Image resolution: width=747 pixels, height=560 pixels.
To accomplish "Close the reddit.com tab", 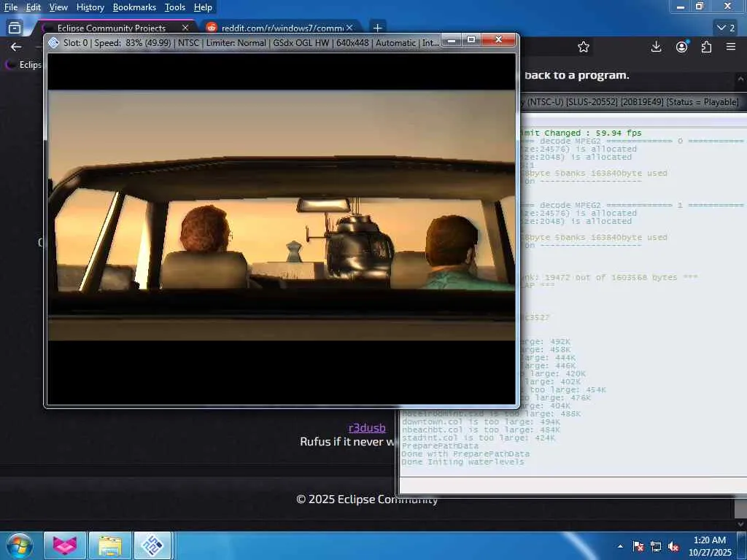I will [x=349, y=28].
